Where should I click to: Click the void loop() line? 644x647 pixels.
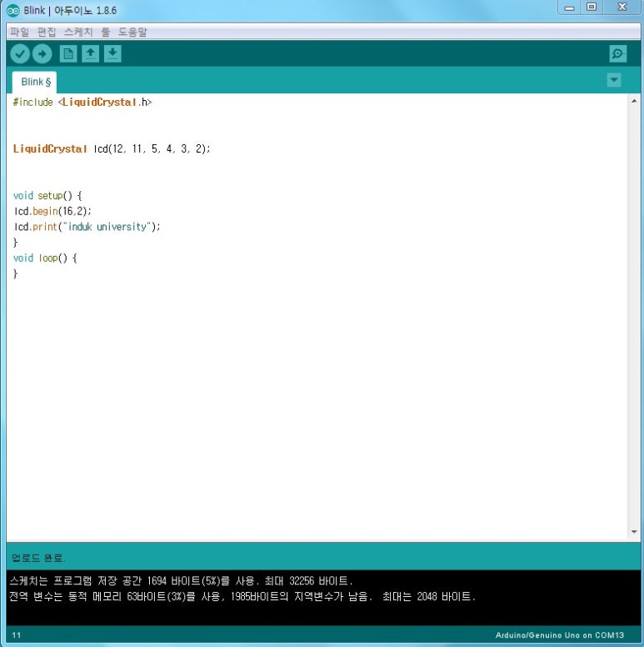point(45,258)
